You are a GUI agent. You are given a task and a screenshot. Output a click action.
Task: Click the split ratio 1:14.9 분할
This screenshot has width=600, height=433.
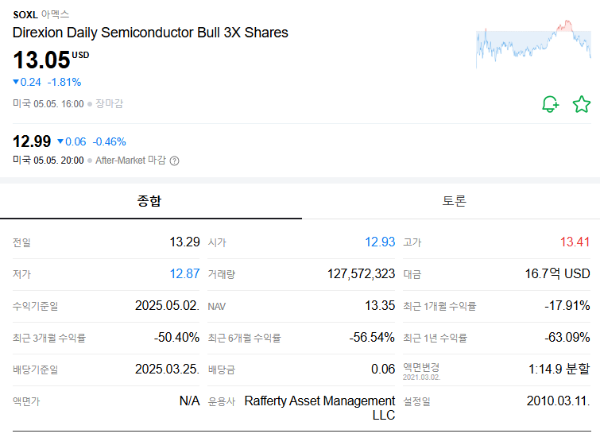(559, 369)
